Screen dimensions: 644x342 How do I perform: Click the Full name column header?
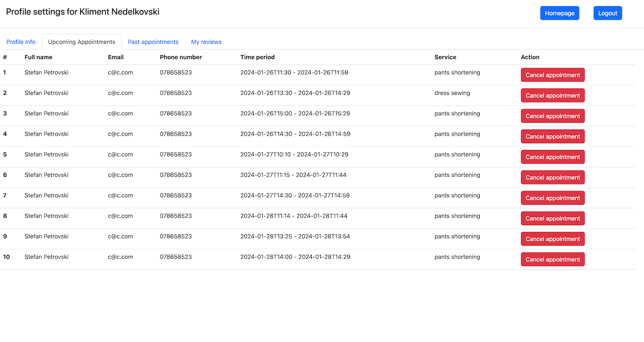click(x=39, y=57)
